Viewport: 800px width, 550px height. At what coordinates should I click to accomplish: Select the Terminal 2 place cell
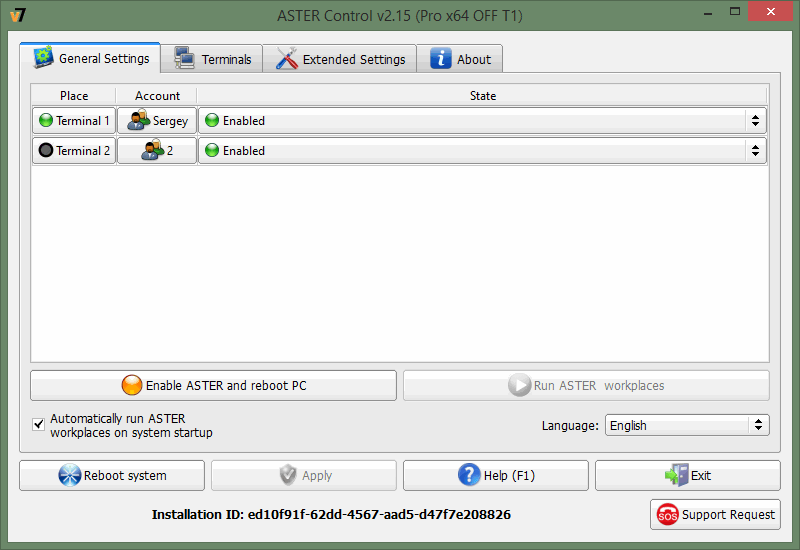coord(74,151)
